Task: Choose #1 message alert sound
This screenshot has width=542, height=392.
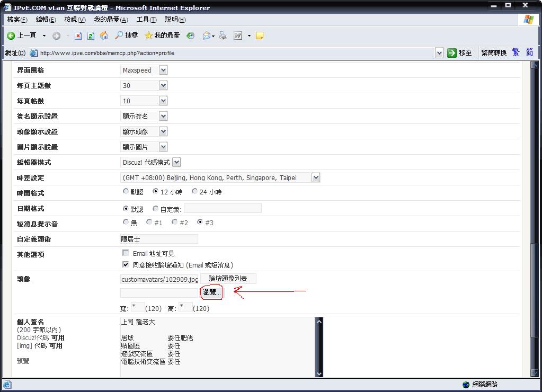Action: click(149, 222)
